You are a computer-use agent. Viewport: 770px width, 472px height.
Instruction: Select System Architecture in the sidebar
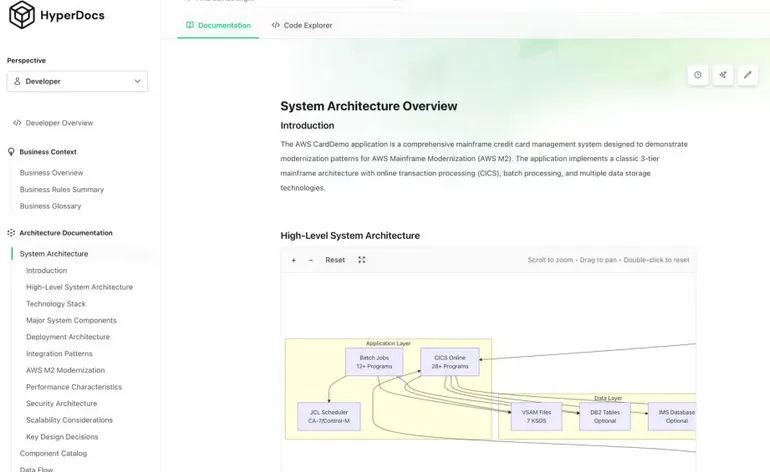(x=54, y=254)
